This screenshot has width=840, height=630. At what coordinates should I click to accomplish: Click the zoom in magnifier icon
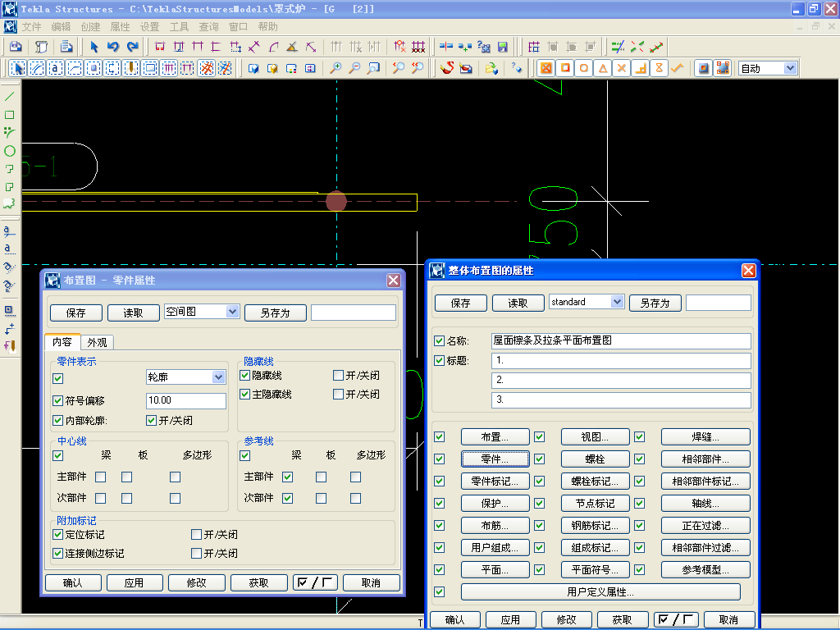click(336, 68)
